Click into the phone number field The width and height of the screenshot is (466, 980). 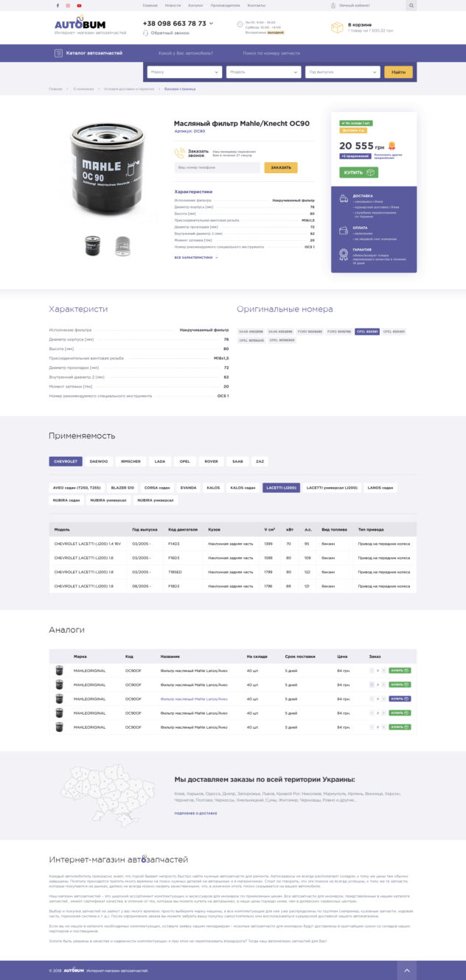click(217, 167)
